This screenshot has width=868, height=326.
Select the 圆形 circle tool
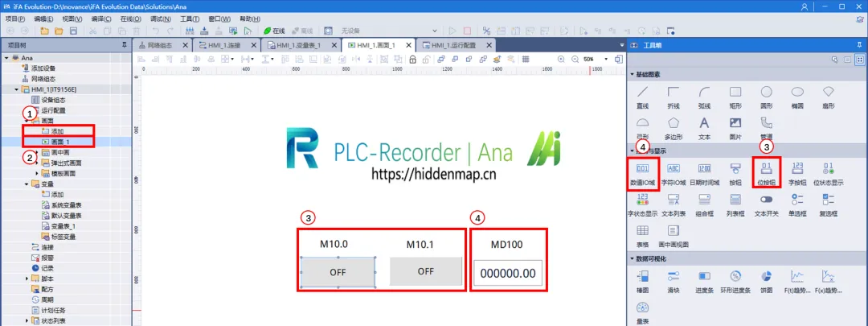pyautogui.click(x=767, y=97)
